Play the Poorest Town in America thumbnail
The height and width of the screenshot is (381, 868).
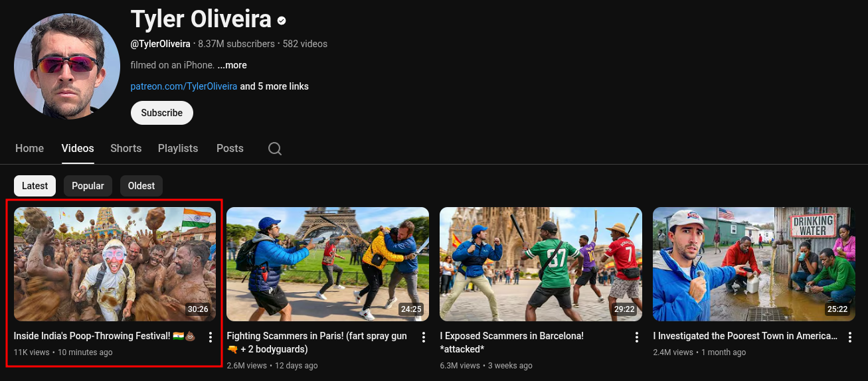click(754, 264)
